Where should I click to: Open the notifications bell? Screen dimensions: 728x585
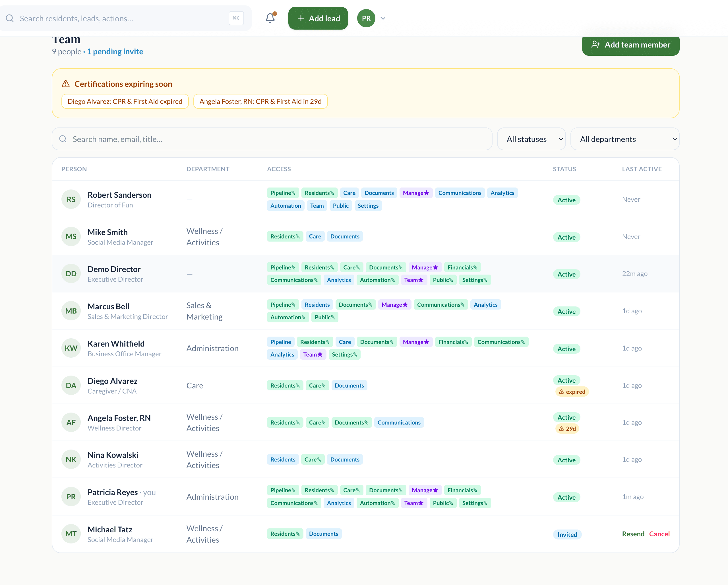[x=270, y=18]
